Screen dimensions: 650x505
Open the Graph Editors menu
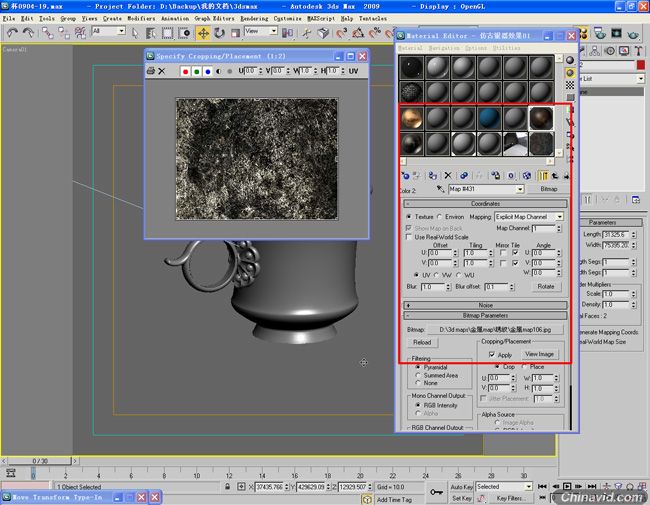tap(214, 19)
